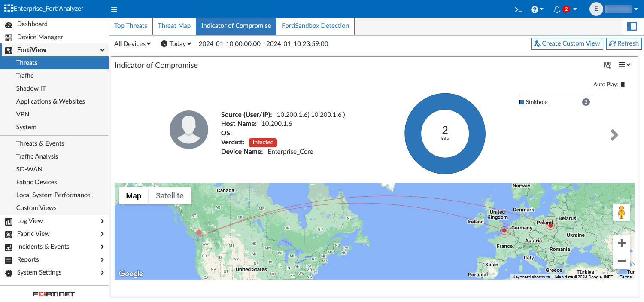Image resolution: width=644 pixels, height=302 pixels.
Task: Zoom in on the map
Action: pos(621,244)
